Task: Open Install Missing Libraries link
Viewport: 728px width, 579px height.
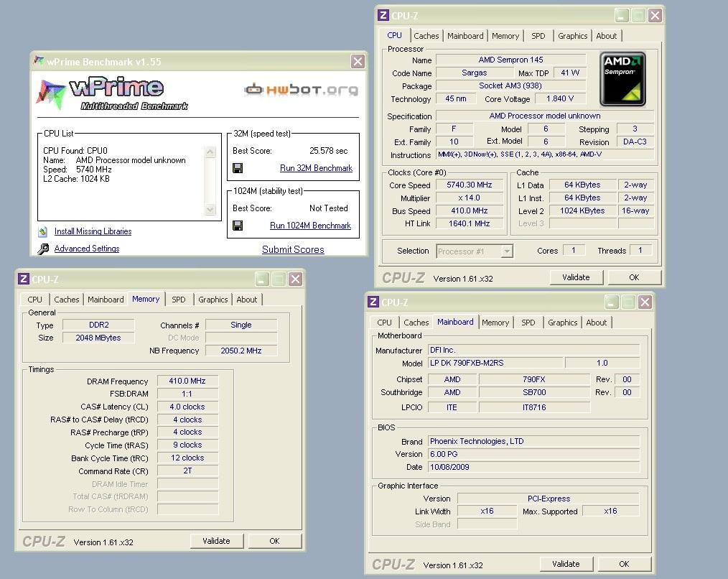Action: click(93, 231)
